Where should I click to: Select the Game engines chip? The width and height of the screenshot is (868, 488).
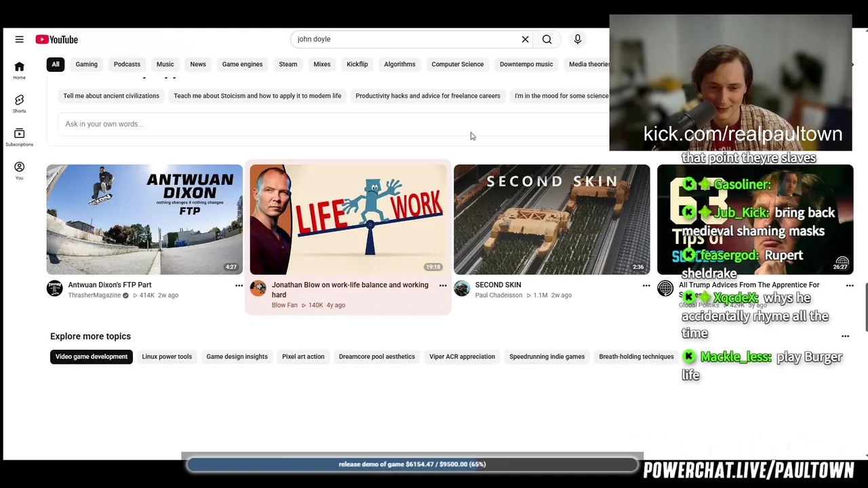click(x=242, y=64)
